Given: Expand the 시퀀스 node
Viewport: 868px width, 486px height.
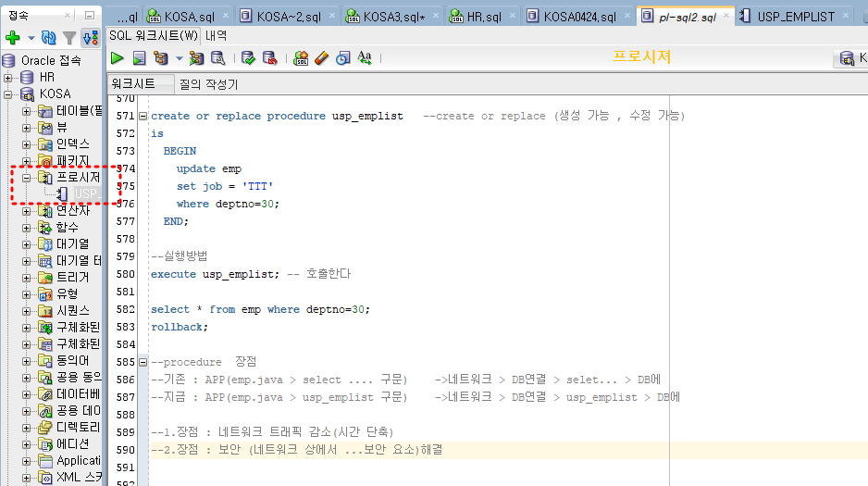Looking at the screenshot, I should tap(26, 311).
